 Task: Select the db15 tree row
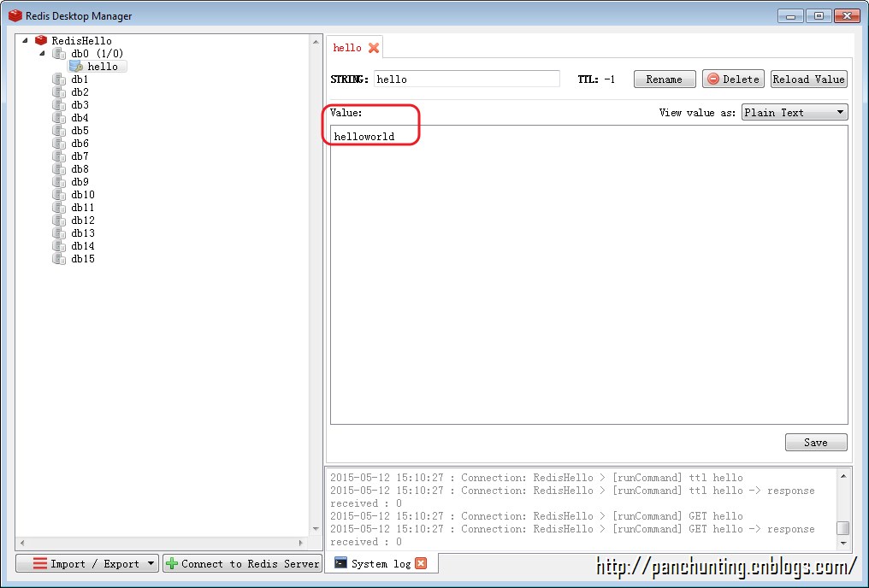[83, 259]
